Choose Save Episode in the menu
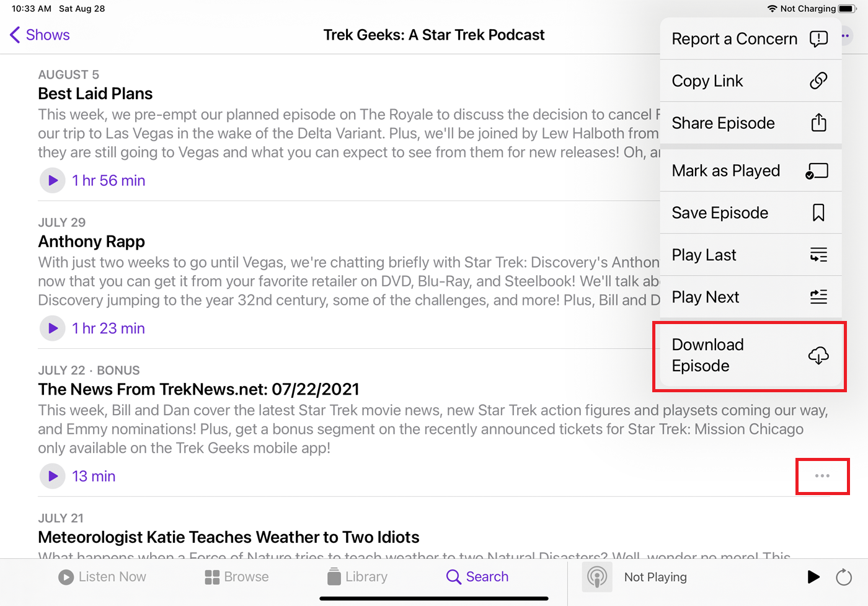This screenshot has height=606, width=868. (751, 213)
